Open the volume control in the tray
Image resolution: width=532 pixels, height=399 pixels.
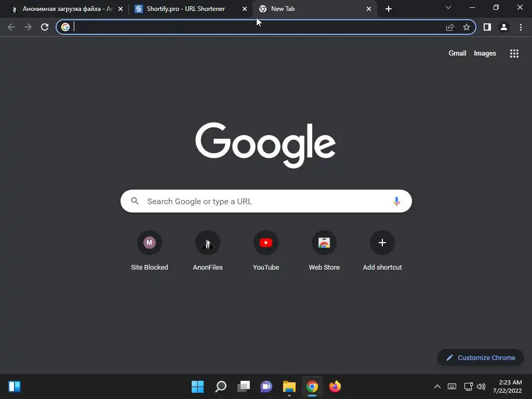coord(481,387)
